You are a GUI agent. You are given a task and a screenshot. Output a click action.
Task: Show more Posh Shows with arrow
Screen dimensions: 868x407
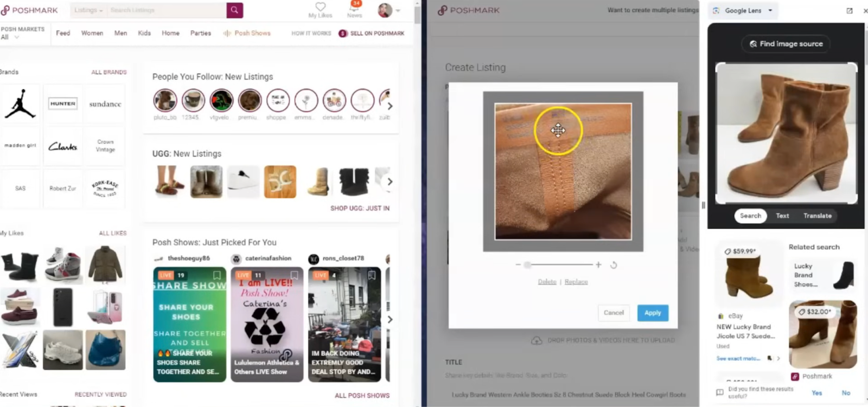tap(390, 319)
